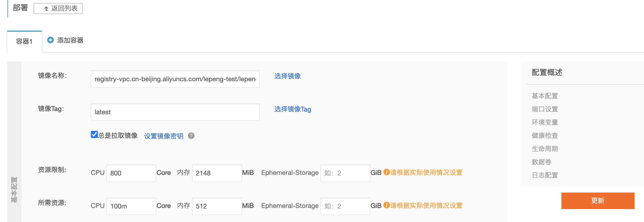Image resolution: width=644 pixels, height=222 pixels.
Task: Click the 镜像Tag field containing latest
Action: click(x=175, y=112)
